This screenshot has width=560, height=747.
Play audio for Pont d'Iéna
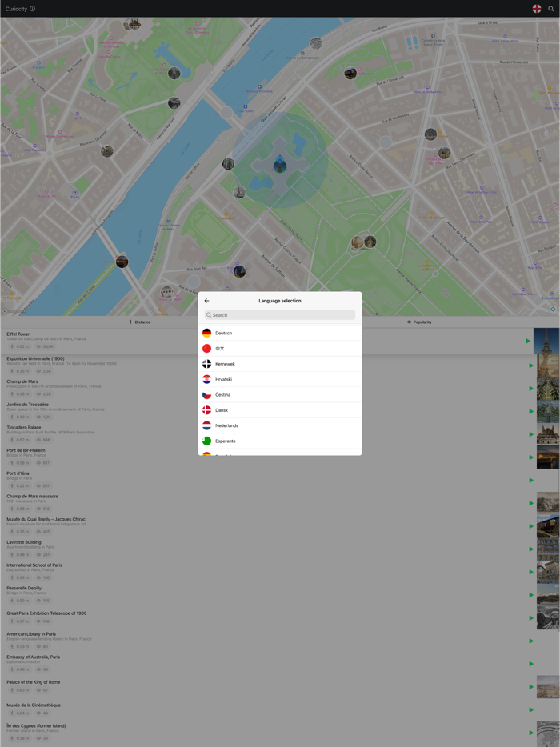point(531,480)
